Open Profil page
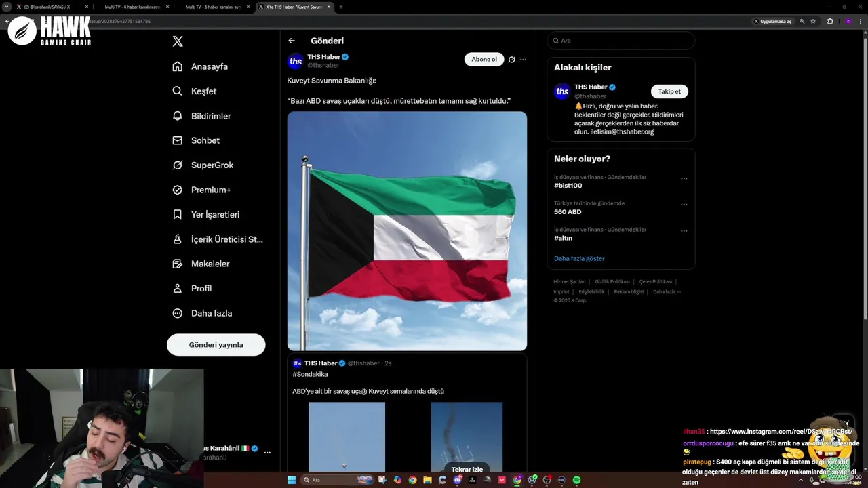The width and height of the screenshot is (868, 488). (x=192, y=288)
